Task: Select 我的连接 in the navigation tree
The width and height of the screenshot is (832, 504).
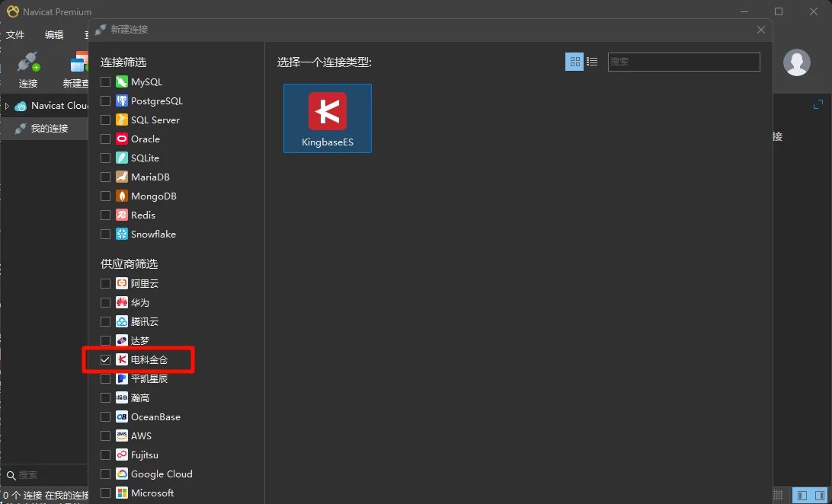Action: pos(49,128)
